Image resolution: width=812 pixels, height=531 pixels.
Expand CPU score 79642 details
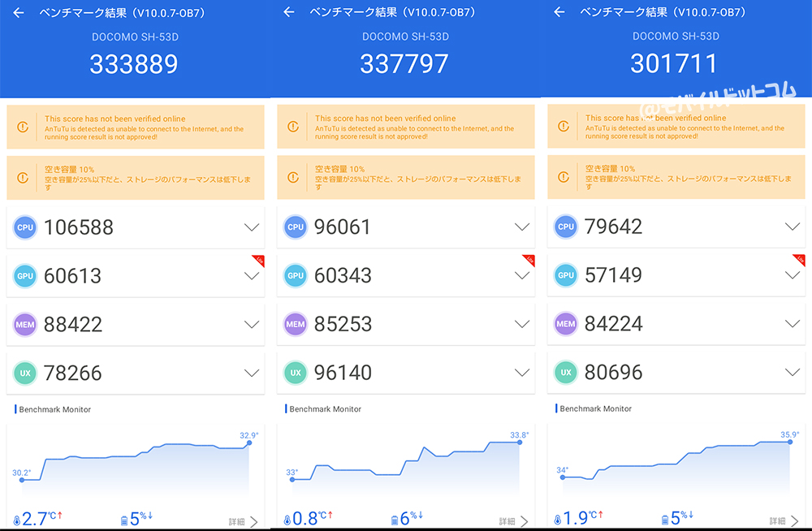coord(793,227)
